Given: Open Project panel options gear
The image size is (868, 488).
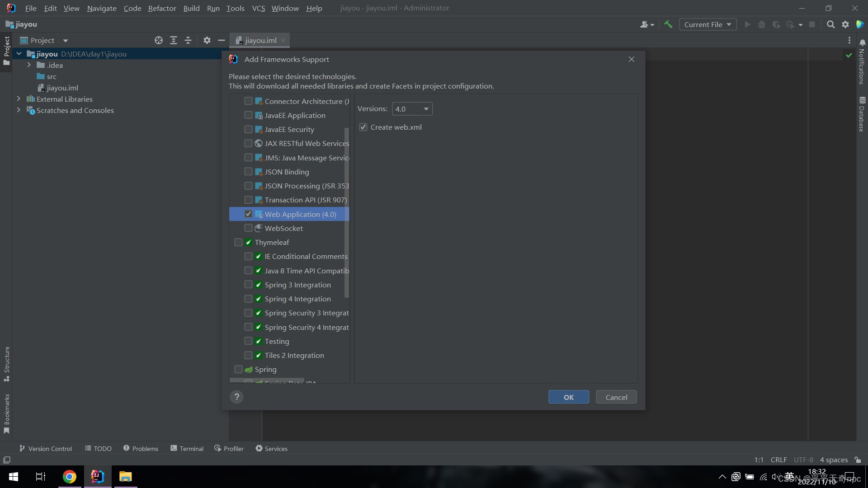Looking at the screenshot, I should click(x=207, y=40).
